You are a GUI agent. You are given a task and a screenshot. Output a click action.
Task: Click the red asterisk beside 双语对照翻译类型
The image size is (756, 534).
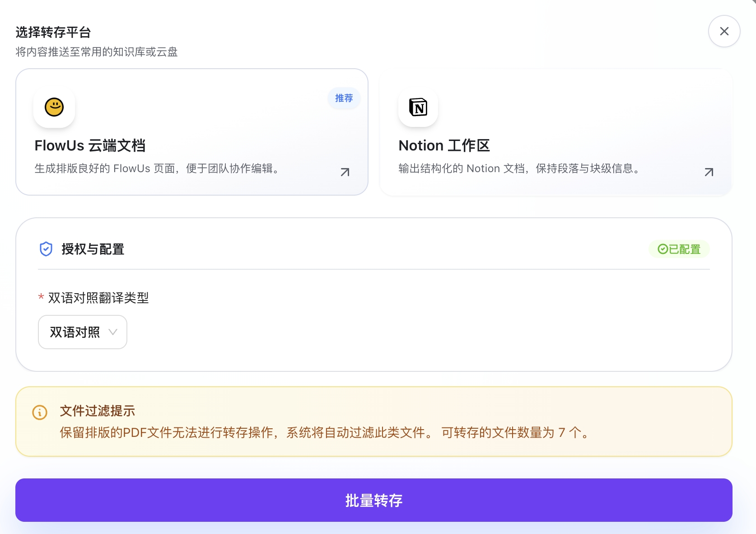point(41,297)
